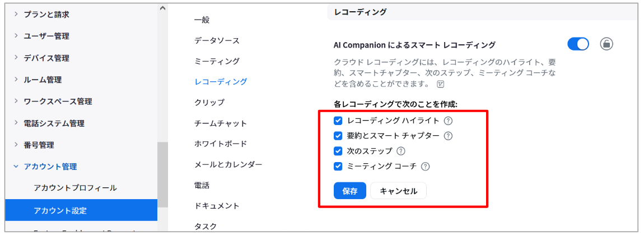Open help icon next to レコーディング ハイライト
This screenshot has width=644, height=235.
449,121
